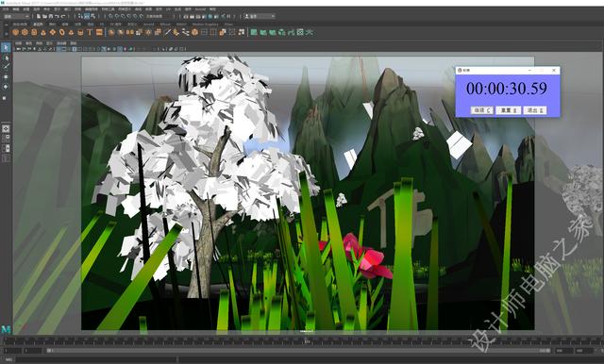This screenshot has width=604, height=364.
Task: Create a polygon sphere from the shelf
Action: (15, 33)
